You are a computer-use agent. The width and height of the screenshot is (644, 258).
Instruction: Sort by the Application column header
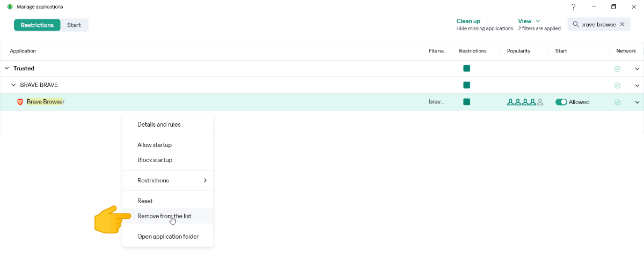tap(23, 51)
